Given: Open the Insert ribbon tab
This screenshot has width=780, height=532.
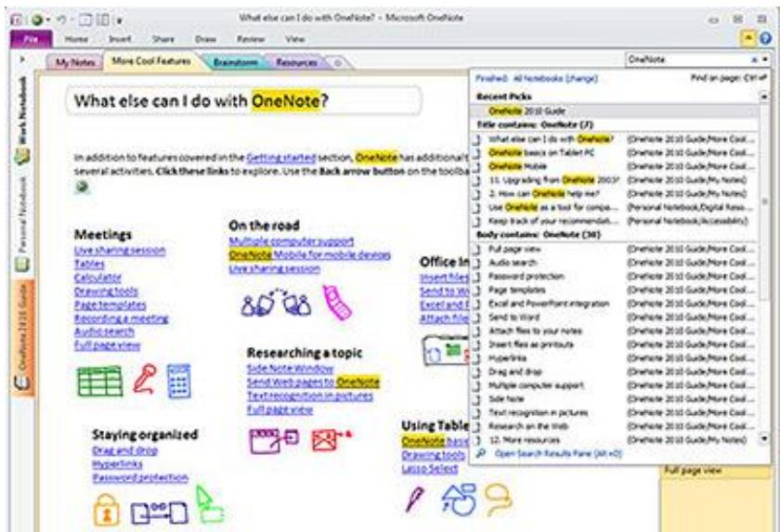Looking at the screenshot, I should point(120,39).
